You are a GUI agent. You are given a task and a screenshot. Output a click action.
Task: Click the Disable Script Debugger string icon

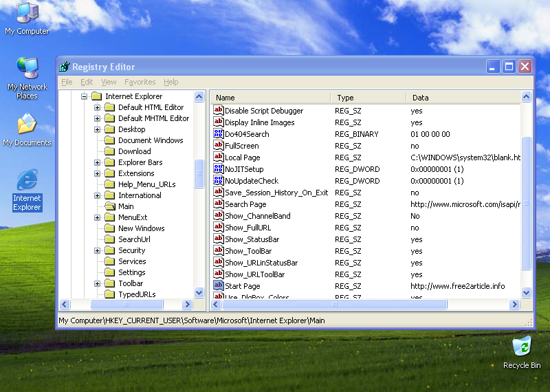click(x=218, y=110)
